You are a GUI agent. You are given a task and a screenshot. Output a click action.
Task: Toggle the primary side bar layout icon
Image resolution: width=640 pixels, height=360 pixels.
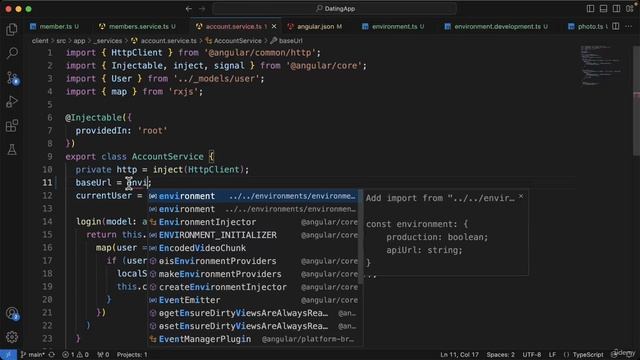(x=590, y=9)
